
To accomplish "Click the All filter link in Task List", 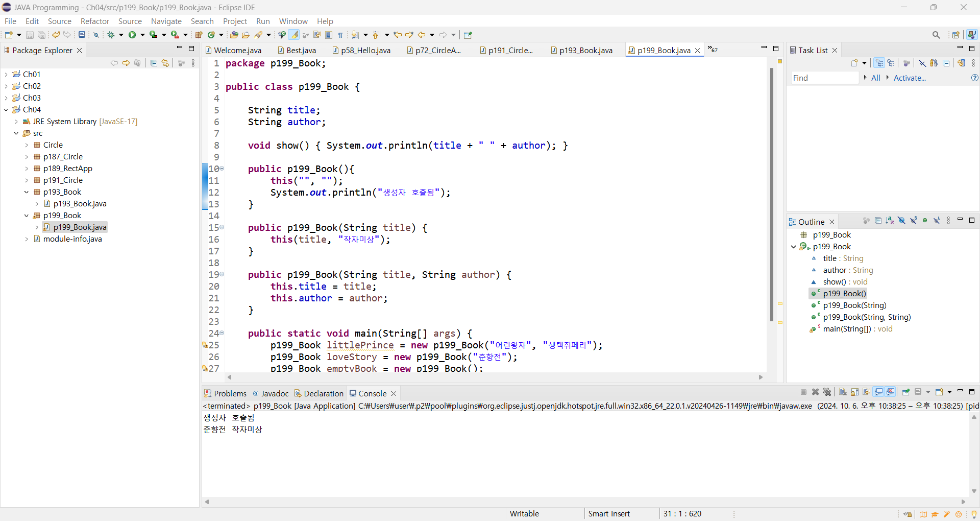I will point(876,78).
